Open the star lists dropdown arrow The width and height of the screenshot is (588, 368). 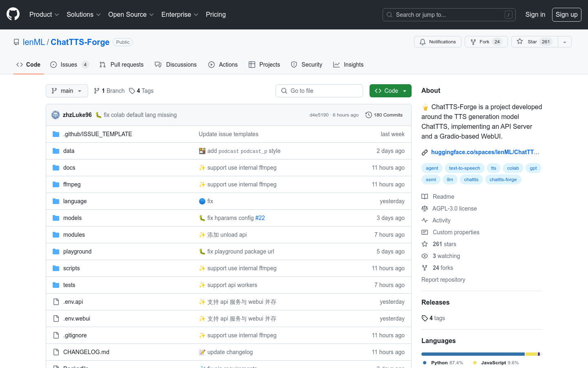click(x=564, y=42)
